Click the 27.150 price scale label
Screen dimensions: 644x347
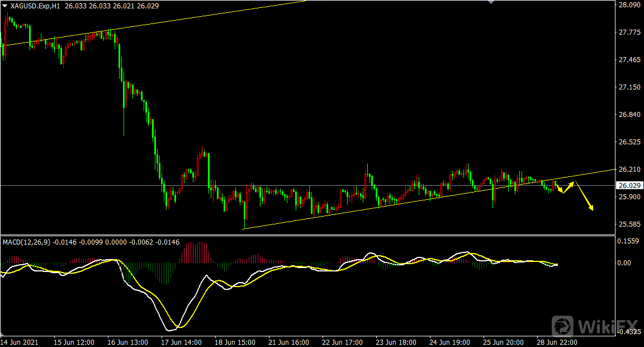629,87
